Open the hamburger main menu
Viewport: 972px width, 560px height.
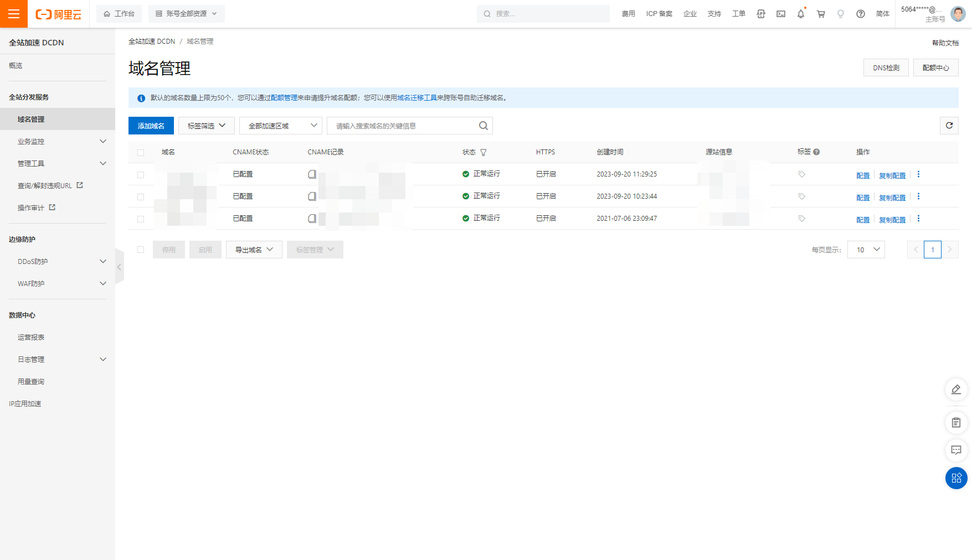pos(13,14)
